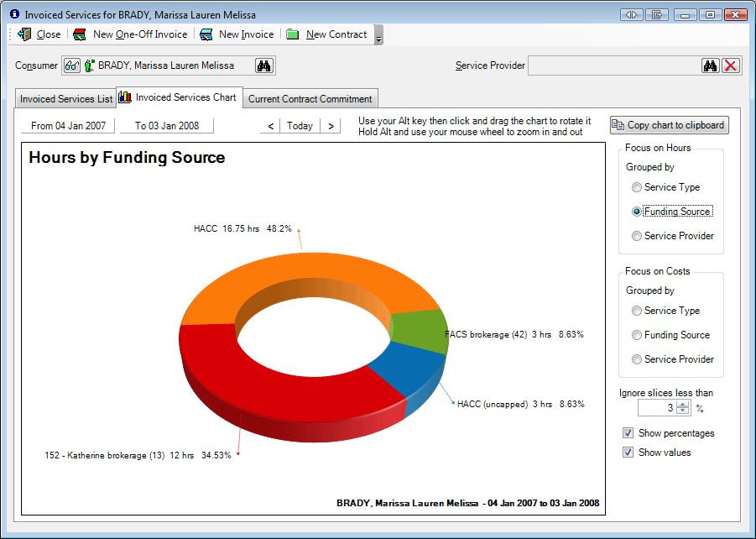Select Hours grouped by Funding Source
Image resolution: width=756 pixels, height=539 pixels.
pyautogui.click(x=672, y=212)
